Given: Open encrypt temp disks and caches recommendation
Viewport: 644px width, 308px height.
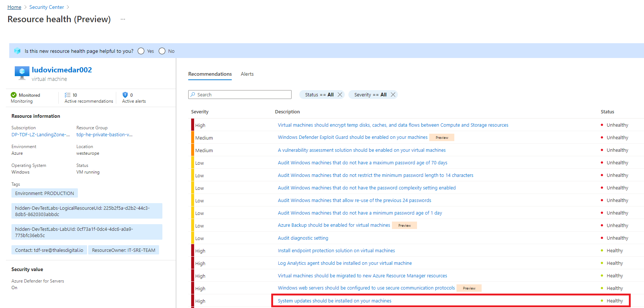Looking at the screenshot, I should click(x=393, y=125).
